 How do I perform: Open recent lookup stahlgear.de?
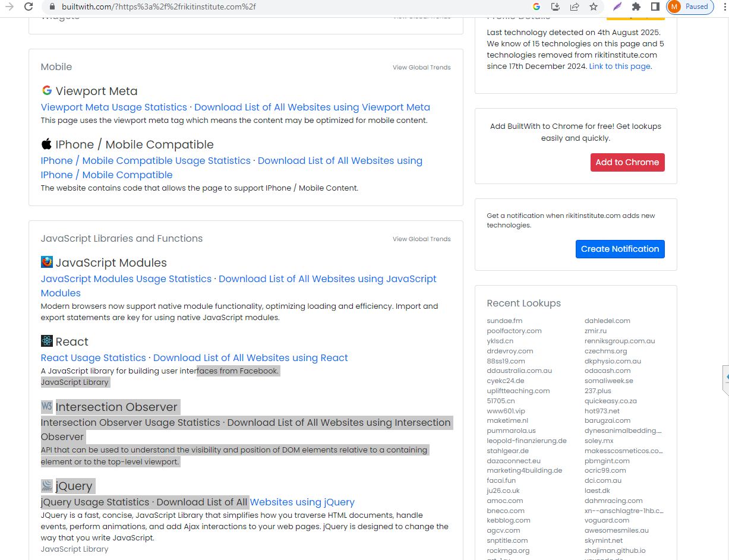click(507, 451)
